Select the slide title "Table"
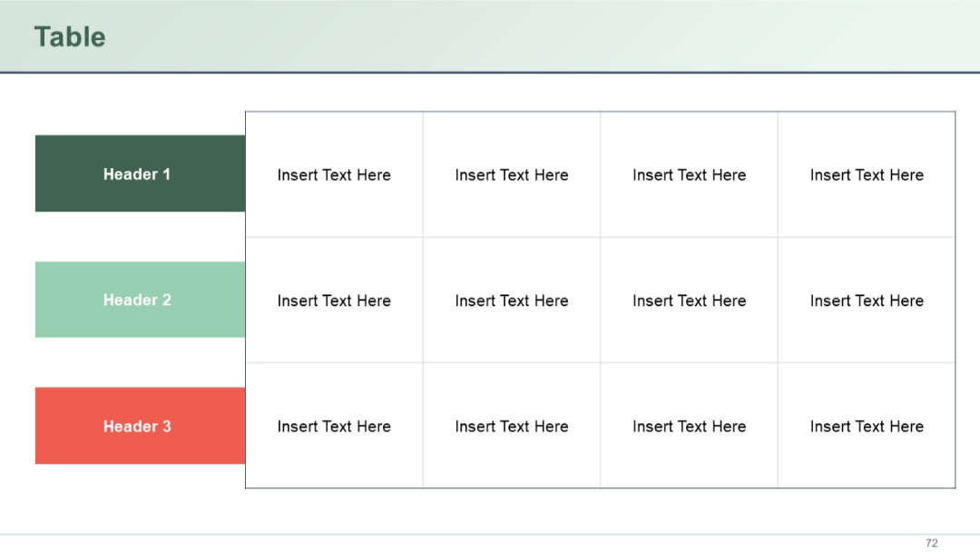 [70, 37]
